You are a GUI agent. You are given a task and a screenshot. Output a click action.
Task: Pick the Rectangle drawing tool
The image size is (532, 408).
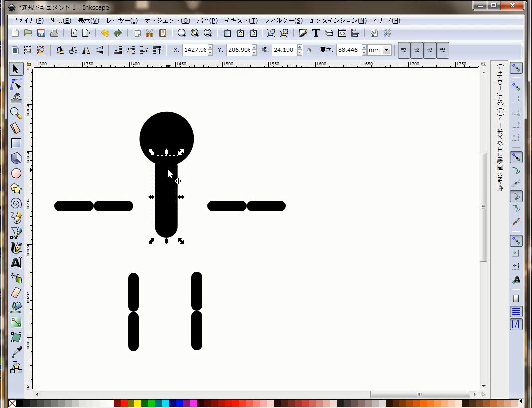click(x=16, y=143)
